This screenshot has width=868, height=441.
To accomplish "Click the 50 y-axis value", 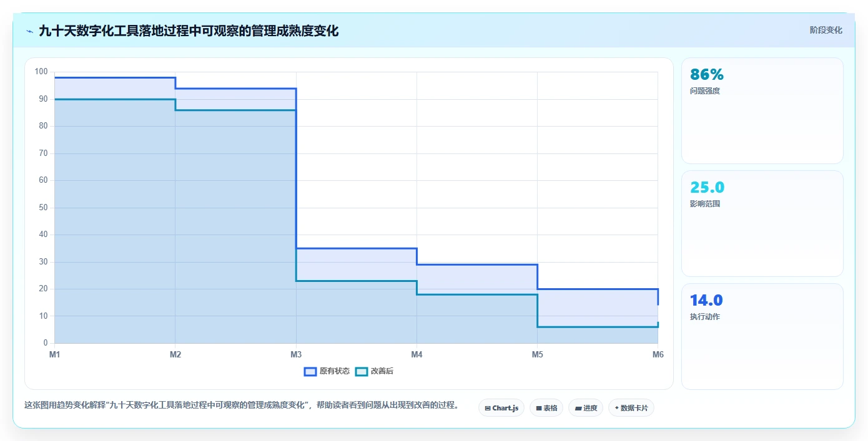I will coord(43,208).
